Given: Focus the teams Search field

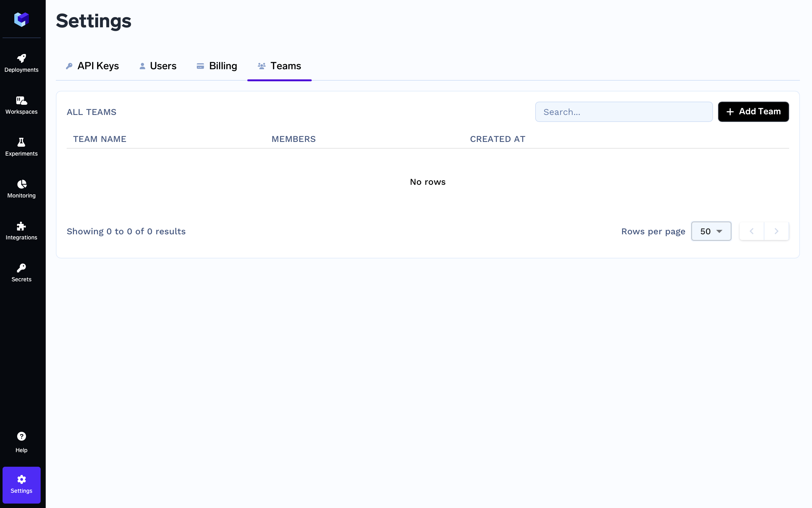Looking at the screenshot, I should (624, 112).
